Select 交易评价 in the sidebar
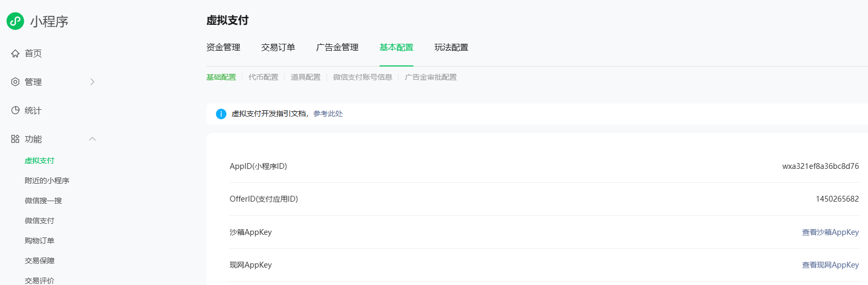 click(x=40, y=281)
